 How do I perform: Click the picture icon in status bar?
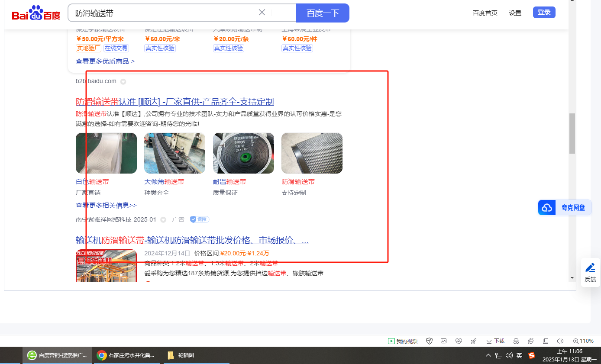pyautogui.click(x=444, y=341)
